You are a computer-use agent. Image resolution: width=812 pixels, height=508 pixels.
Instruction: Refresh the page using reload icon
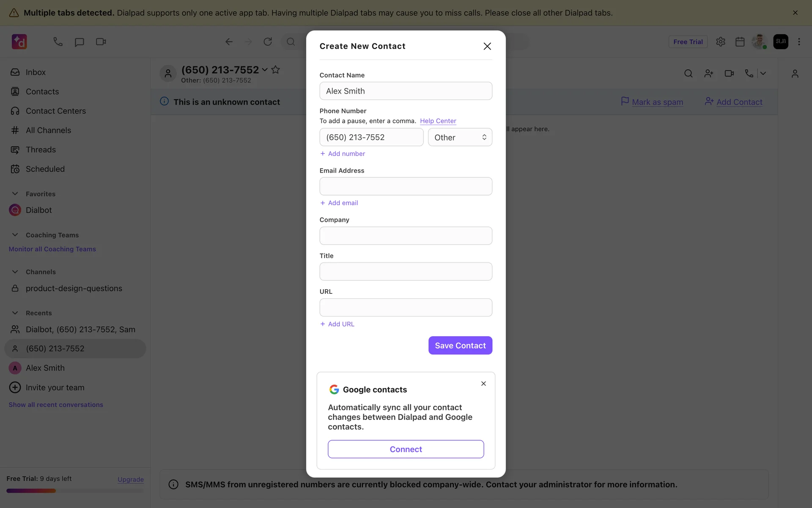pos(268,41)
